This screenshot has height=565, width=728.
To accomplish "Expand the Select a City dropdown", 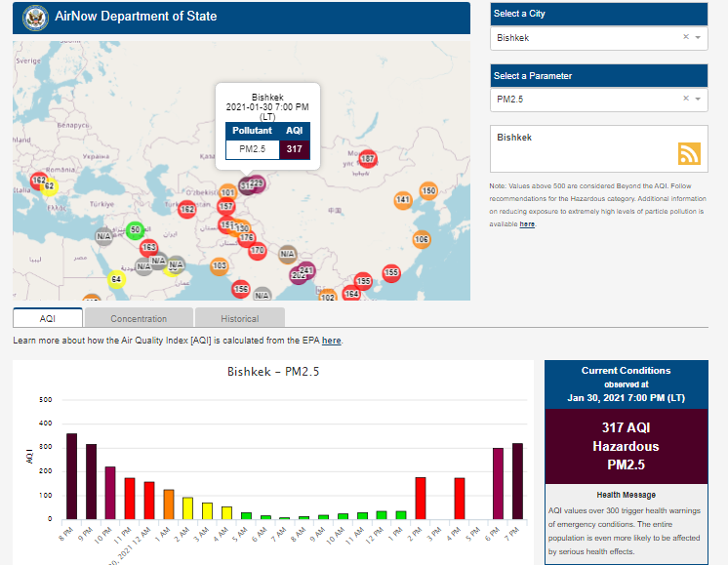I will pos(698,37).
